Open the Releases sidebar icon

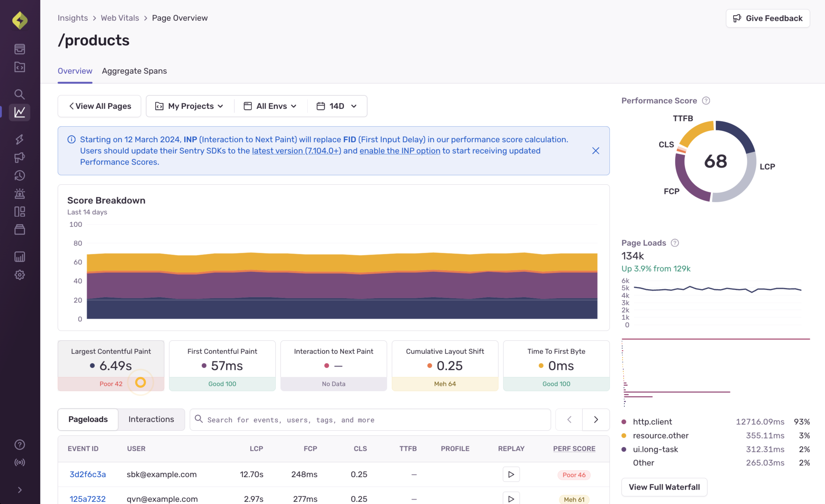[x=20, y=230]
